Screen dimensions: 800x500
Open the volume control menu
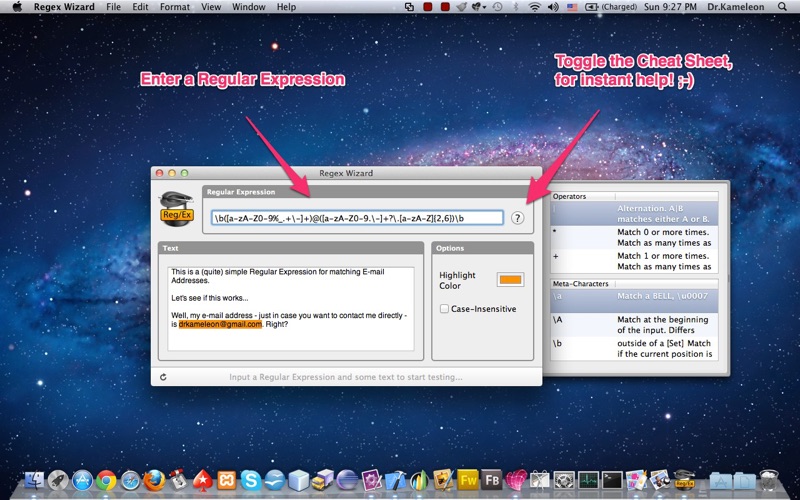point(553,7)
